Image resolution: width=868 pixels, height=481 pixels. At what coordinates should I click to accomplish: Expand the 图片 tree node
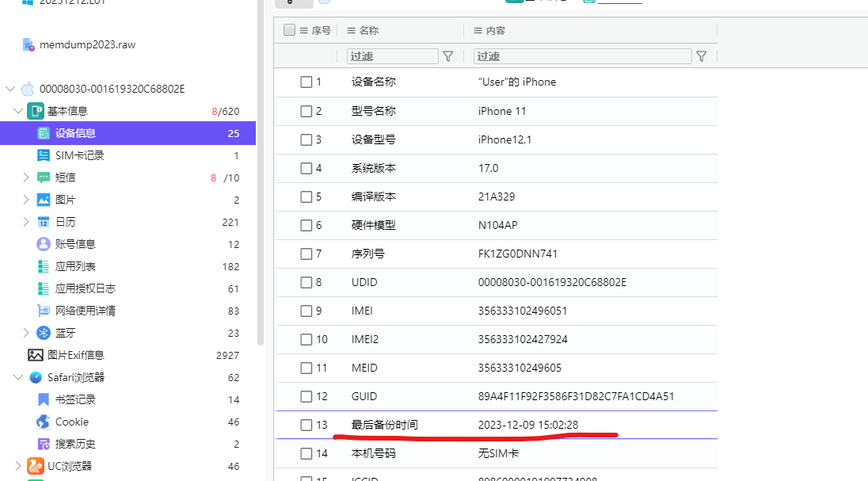pyautogui.click(x=25, y=200)
